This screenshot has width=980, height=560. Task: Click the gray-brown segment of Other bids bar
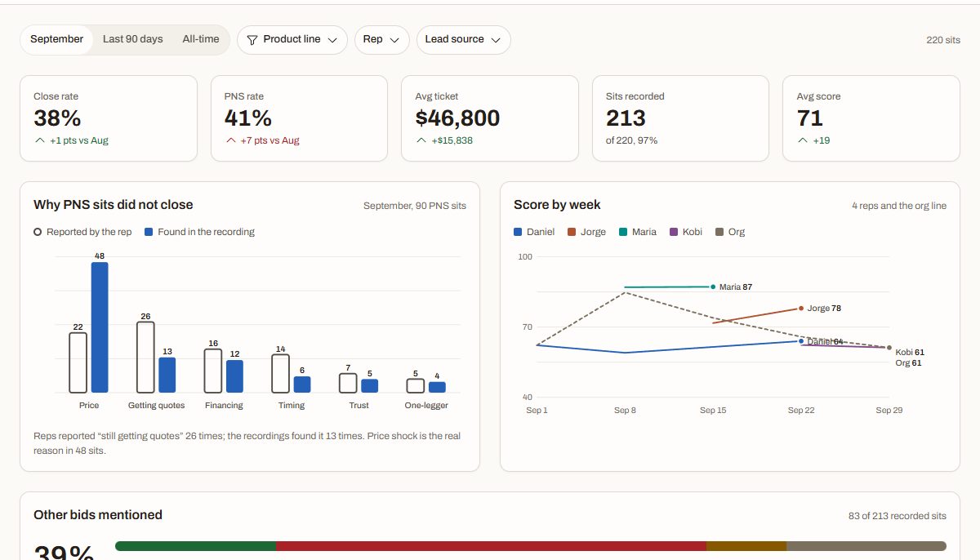coord(866,546)
